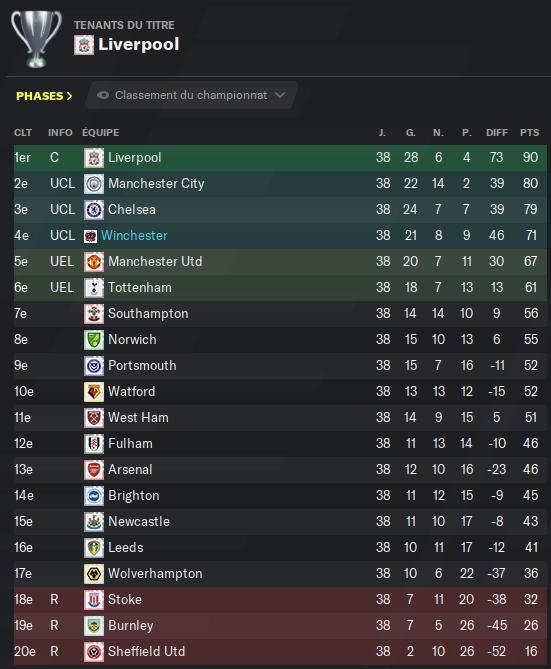Open the Liverpool title holder link
The height and width of the screenshot is (669, 551).
pyautogui.click(x=139, y=44)
